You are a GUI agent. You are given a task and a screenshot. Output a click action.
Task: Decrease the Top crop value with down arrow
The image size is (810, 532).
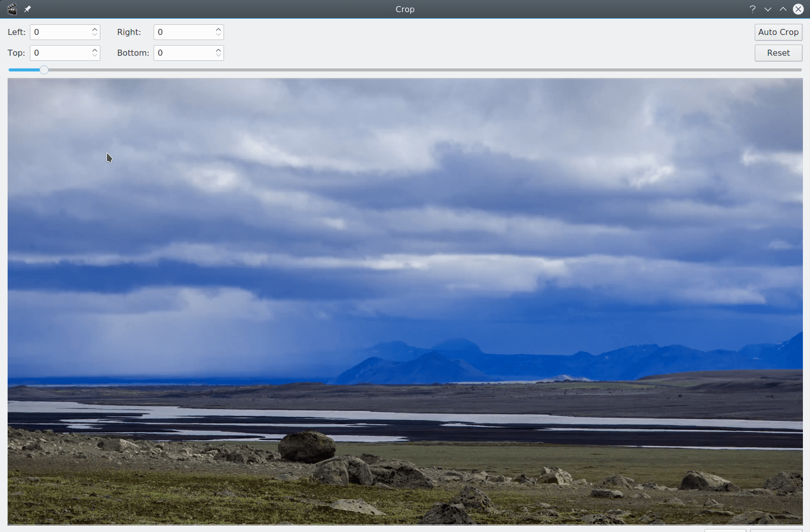point(95,56)
